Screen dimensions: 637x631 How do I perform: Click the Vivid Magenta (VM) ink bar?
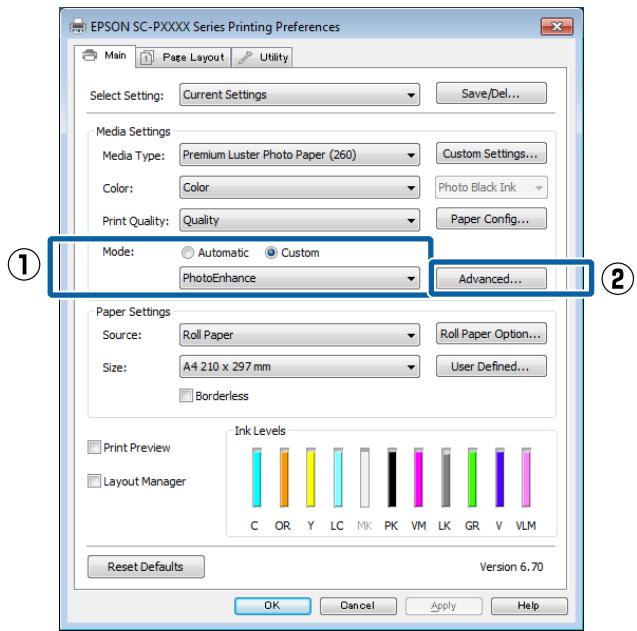[418, 477]
